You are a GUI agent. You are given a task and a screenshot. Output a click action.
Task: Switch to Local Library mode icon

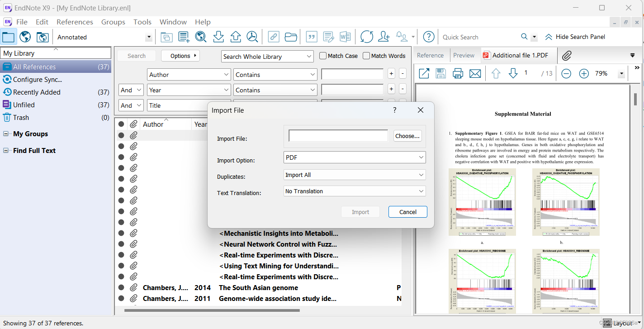8,37
